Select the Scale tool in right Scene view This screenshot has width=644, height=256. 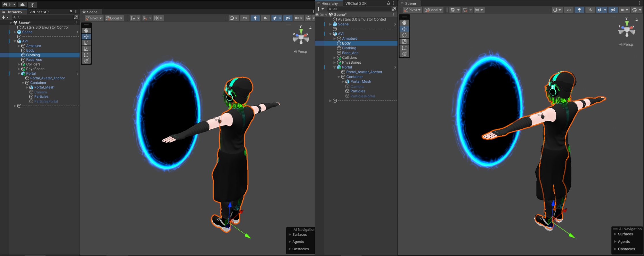[x=404, y=41]
